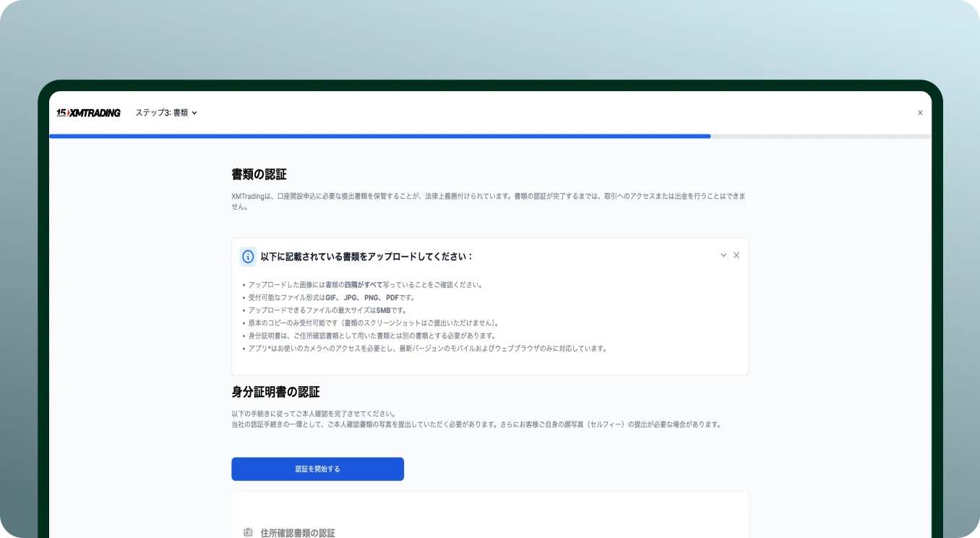Close the document verification wizard

pyautogui.click(x=920, y=113)
